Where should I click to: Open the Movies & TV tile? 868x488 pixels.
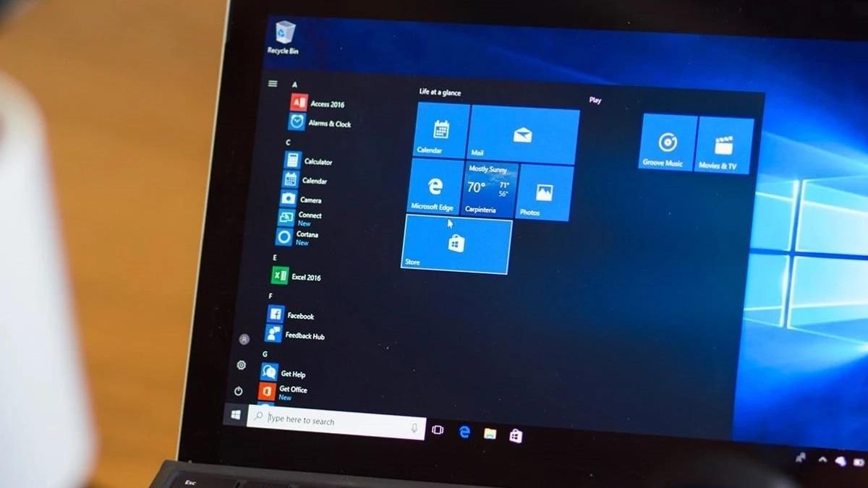[724, 145]
